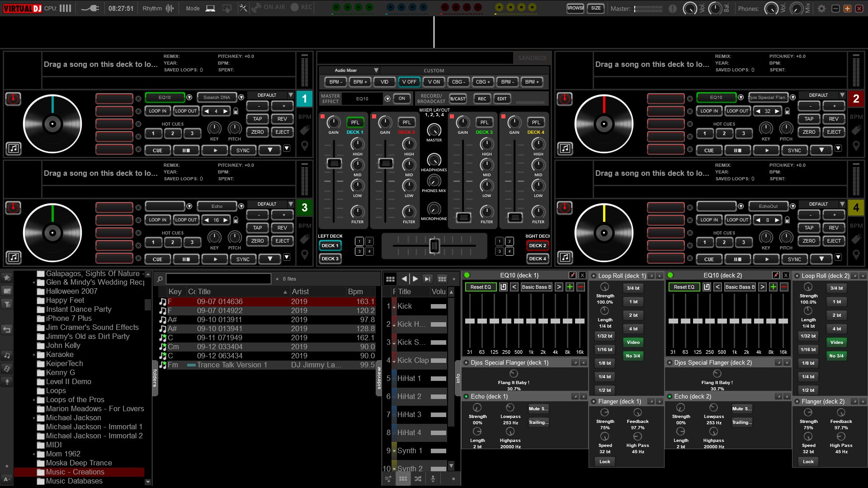This screenshot has width=868, height=488.
Task: Pin the EQ10 (deck 1) panel
Action: pos(572,275)
